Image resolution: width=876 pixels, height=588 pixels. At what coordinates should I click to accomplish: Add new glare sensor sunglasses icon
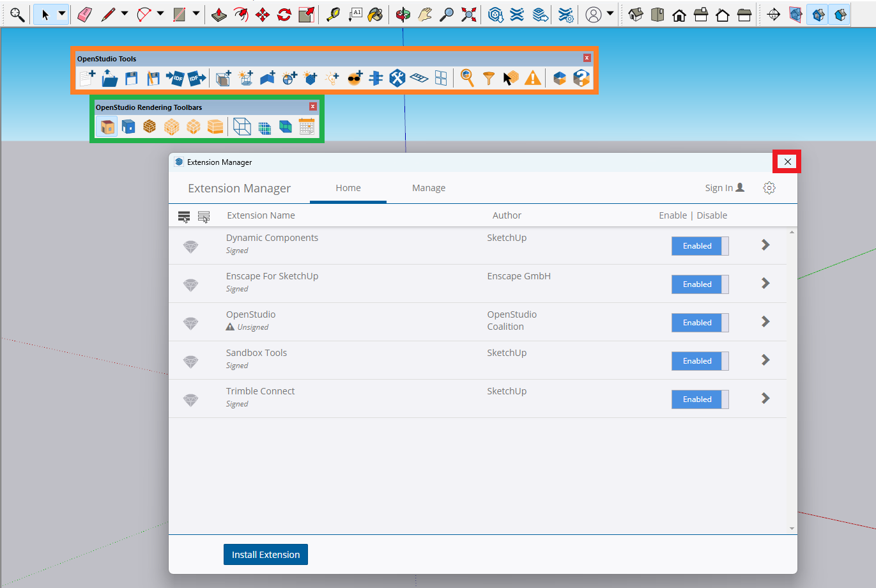(x=355, y=78)
